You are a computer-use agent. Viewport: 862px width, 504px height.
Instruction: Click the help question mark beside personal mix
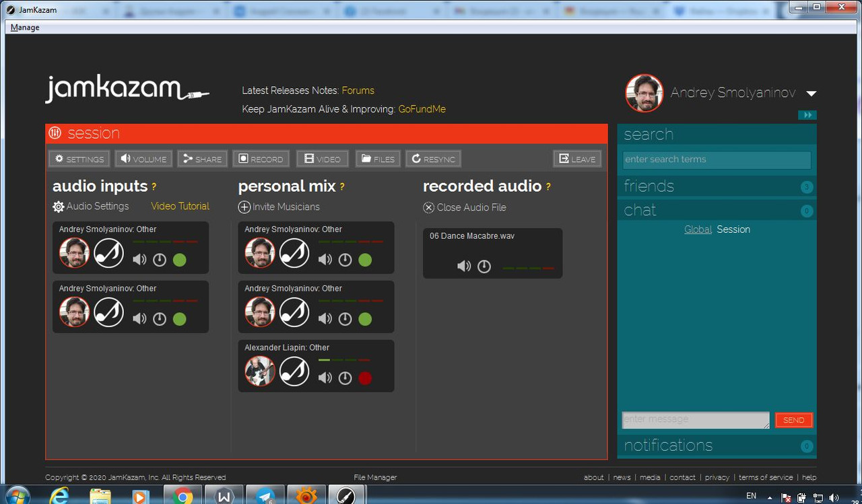click(x=342, y=187)
